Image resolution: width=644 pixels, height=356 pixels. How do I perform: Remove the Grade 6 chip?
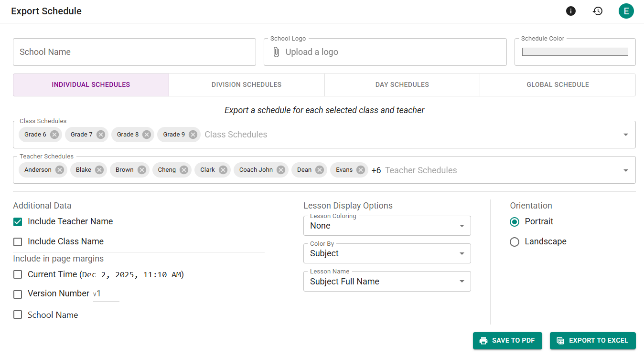coord(54,135)
